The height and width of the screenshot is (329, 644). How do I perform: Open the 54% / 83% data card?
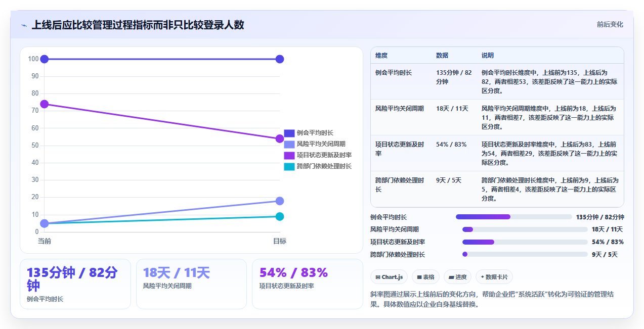click(308, 284)
